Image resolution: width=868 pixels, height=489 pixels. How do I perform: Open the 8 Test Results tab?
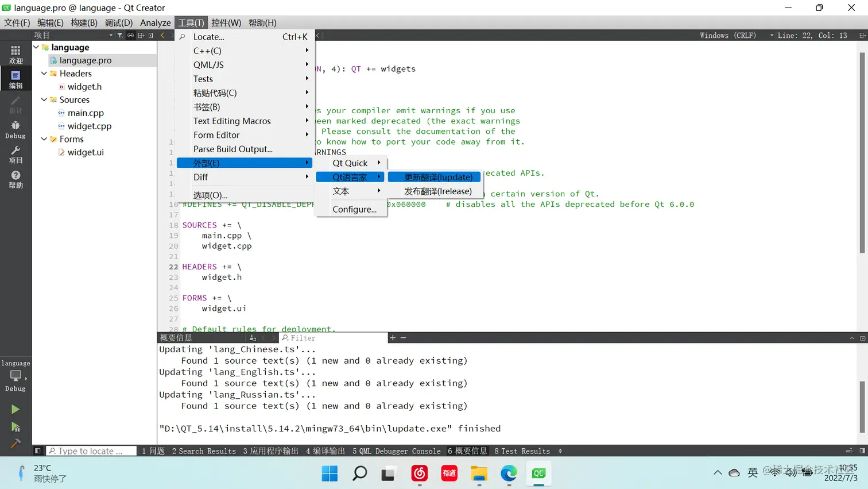coord(522,451)
